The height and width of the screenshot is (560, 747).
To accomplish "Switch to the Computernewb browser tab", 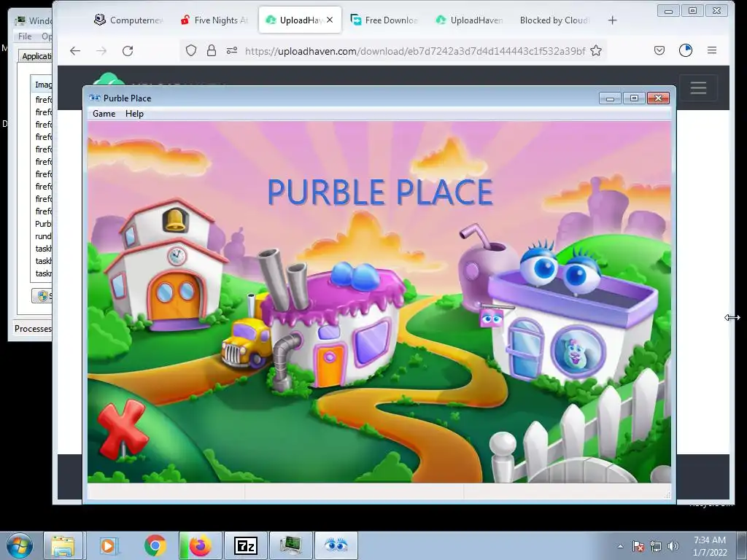I will point(128,20).
